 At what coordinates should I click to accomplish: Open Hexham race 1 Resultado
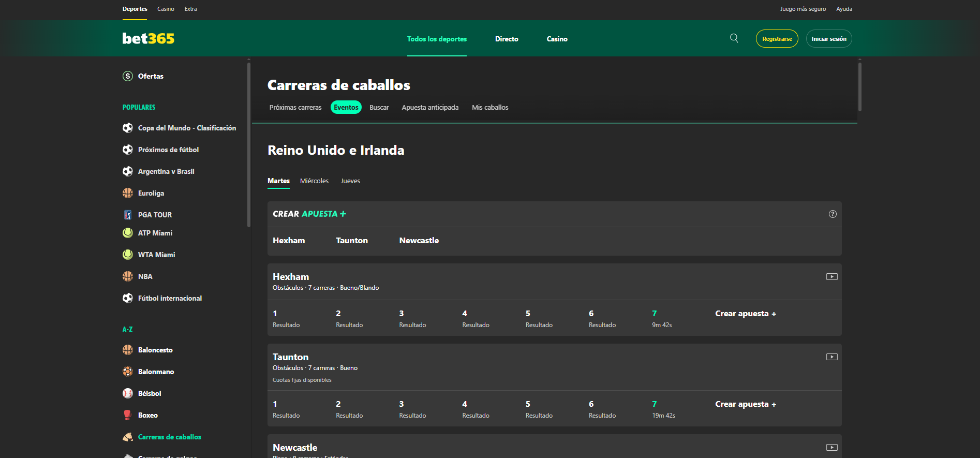pos(286,319)
